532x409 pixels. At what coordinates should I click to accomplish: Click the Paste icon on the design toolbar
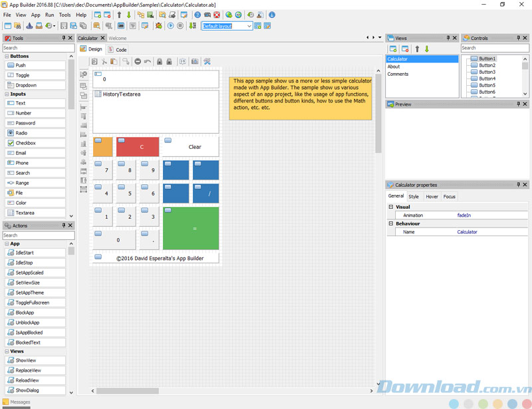click(x=114, y=61)
